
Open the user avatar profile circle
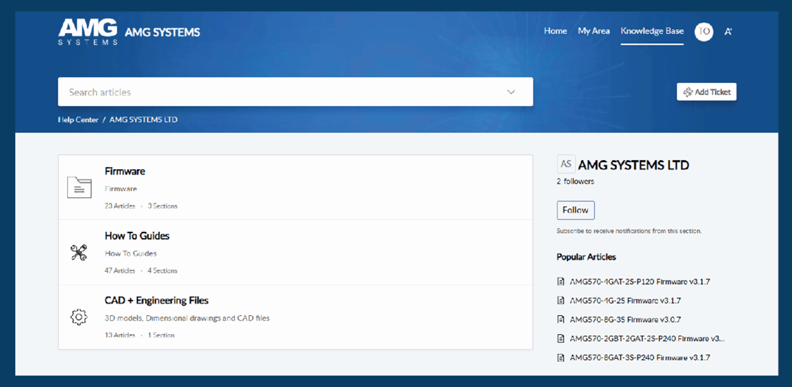click(704, 31)
